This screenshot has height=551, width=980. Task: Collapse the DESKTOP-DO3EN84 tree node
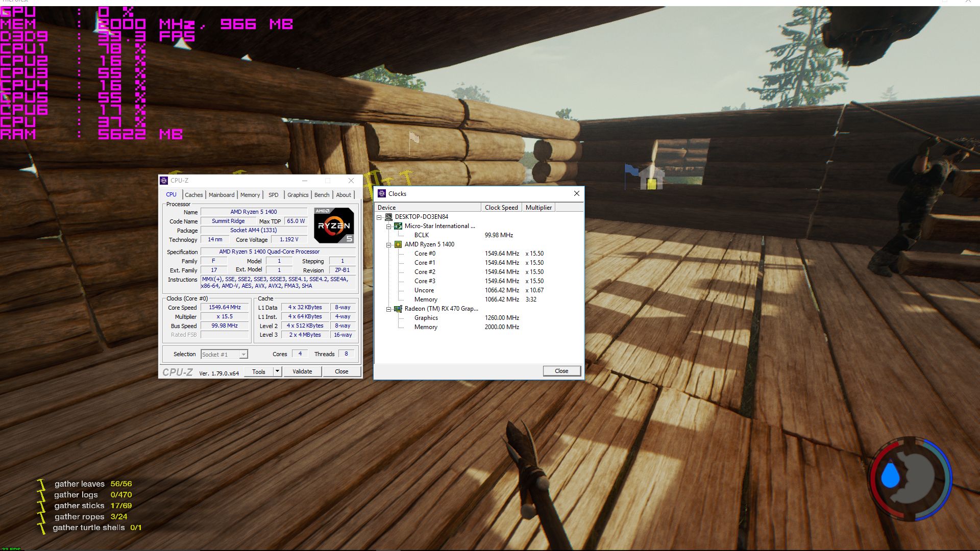tap(379, 217)
